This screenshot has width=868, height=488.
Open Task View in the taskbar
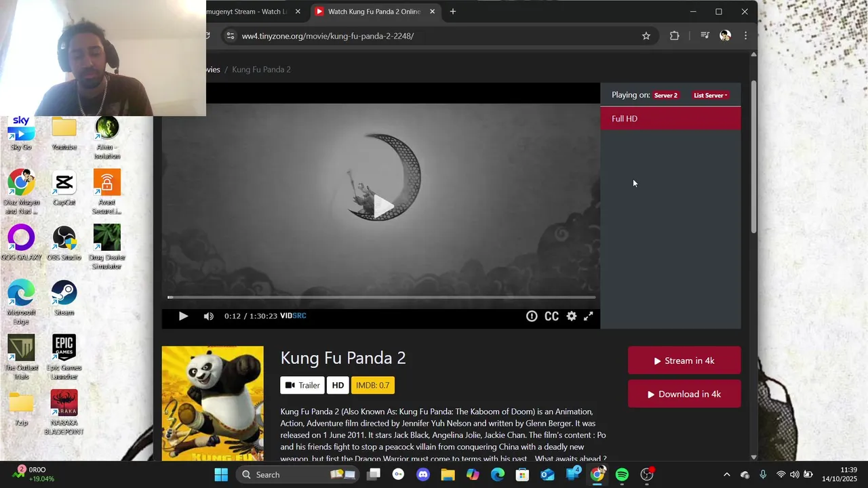[374, 474]
